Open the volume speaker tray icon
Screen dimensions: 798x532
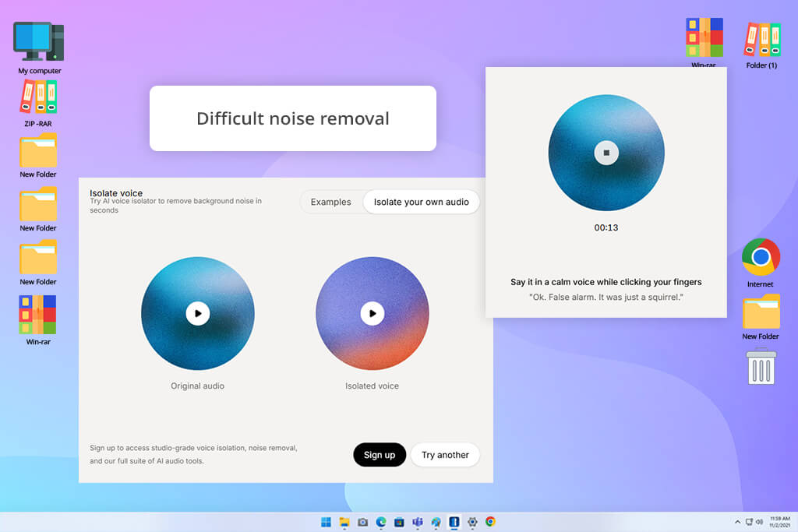759,522
